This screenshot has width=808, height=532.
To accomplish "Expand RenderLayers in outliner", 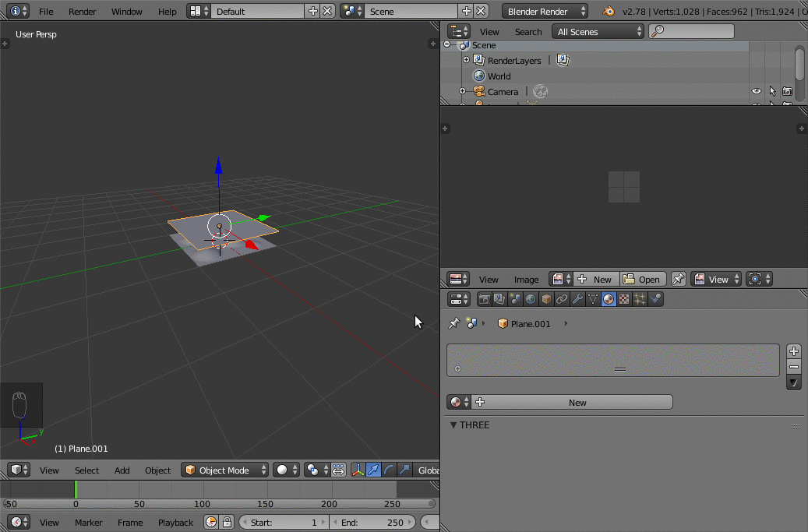I will tap(466, 60).
